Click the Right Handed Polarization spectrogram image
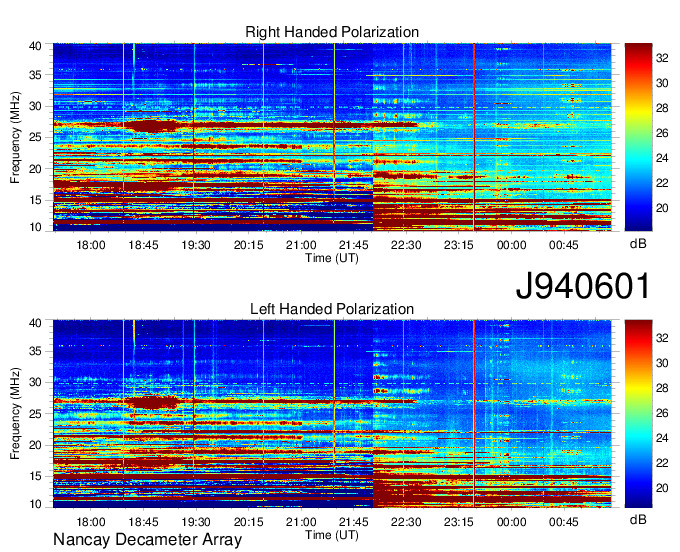Viewport: 680px width, 552px height. click(332, 137)
